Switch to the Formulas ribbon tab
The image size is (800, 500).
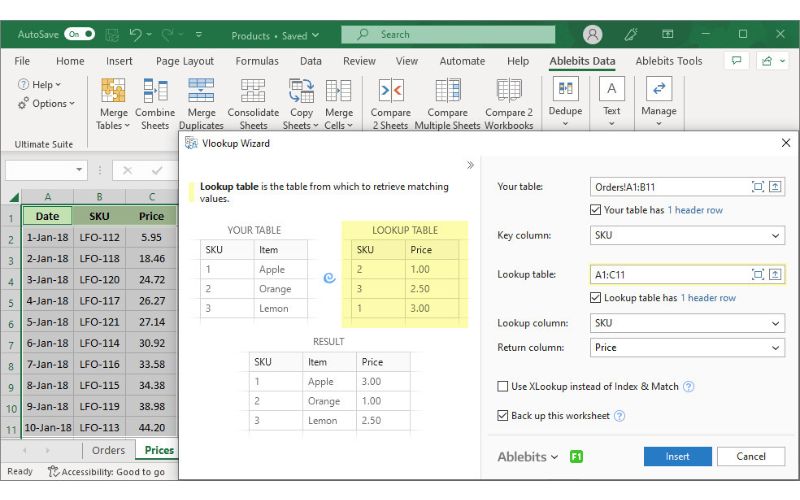pyautogui.click(x=257, y=61)
